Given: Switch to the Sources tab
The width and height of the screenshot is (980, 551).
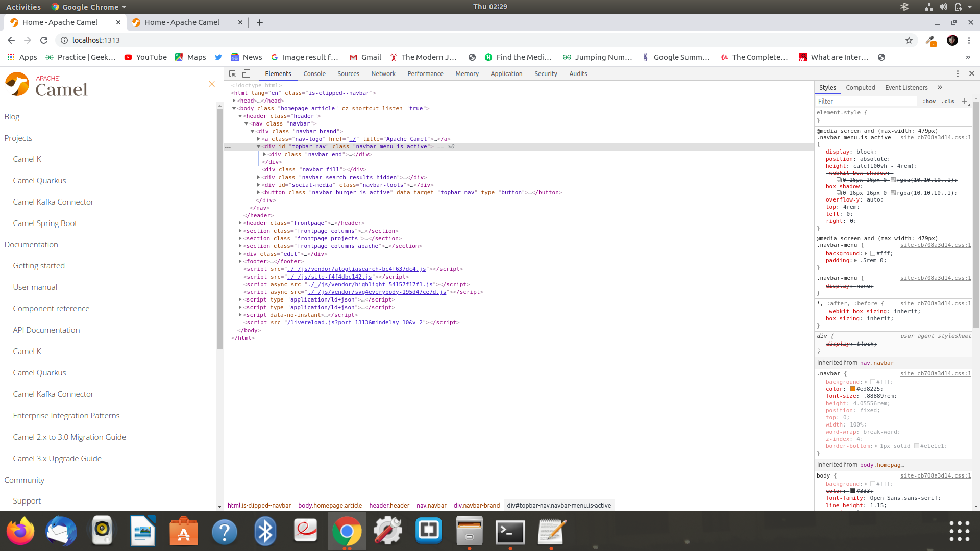Looking at the screenshot, I should point(348,73).
